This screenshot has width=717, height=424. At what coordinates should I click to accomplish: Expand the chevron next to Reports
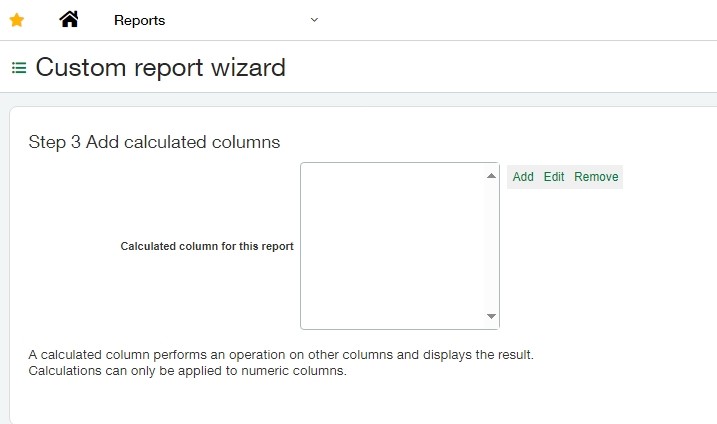tap(314, 20)
